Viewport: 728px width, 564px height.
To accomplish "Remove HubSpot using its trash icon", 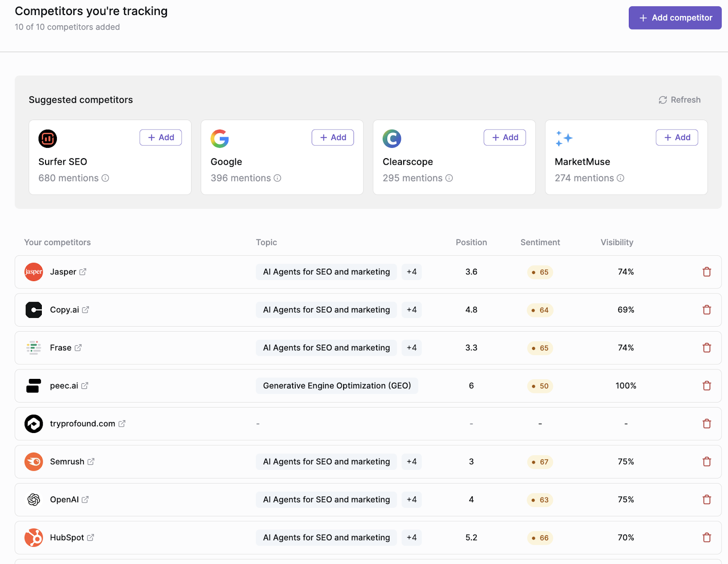I will coord(707,538).
